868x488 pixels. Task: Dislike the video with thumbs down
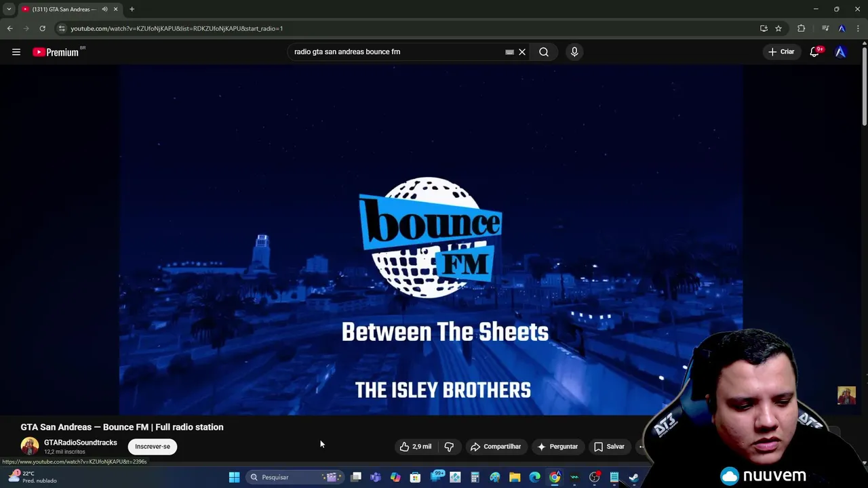tap(449, 447)
